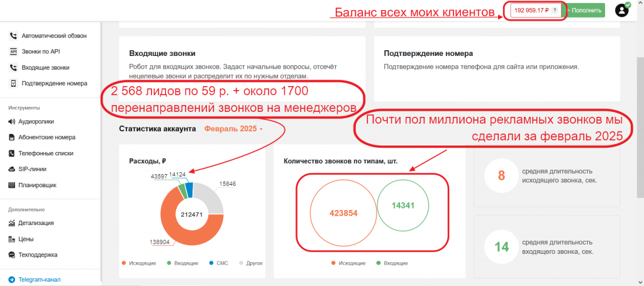Open the Входящие звонки service card
This screenshot has height=286, width=644.
pyautogui.click(x=242, y=69)
